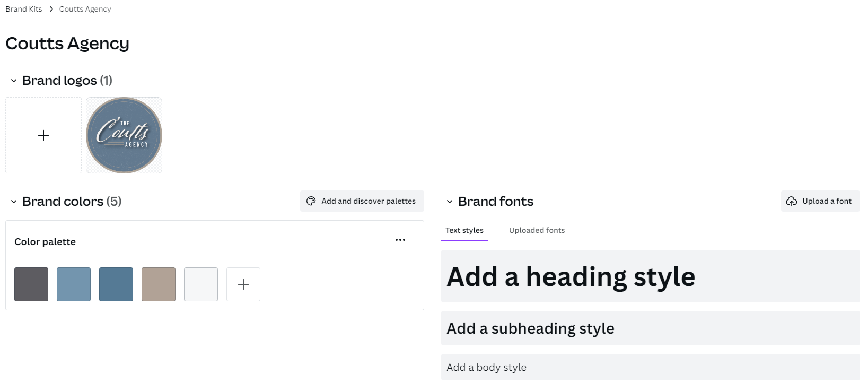
Task: Add a new color with plus swatch
Action: tap(243, 284)
